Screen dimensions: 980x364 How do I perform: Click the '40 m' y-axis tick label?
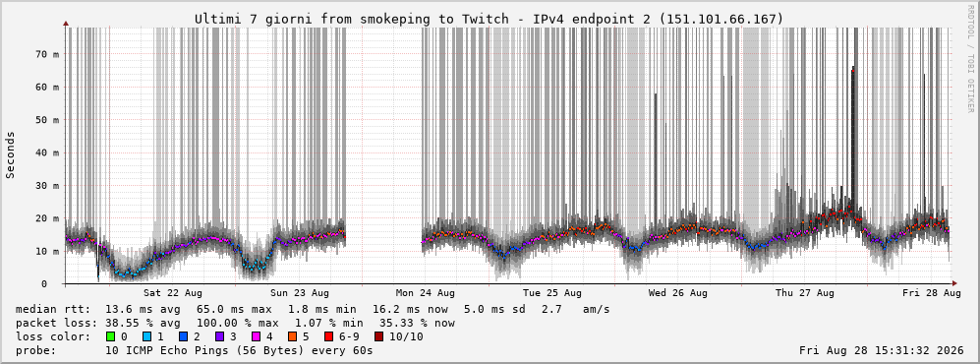[x=47, y=152]
